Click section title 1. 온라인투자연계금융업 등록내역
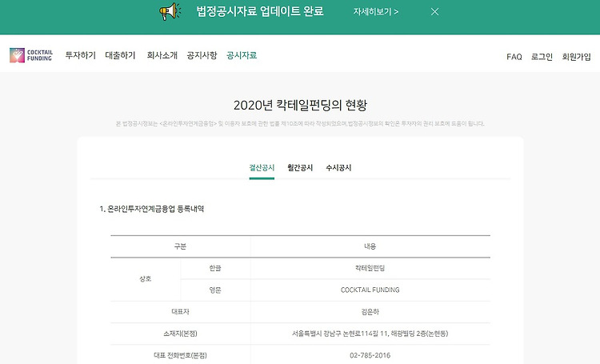 tap(151, 209)
